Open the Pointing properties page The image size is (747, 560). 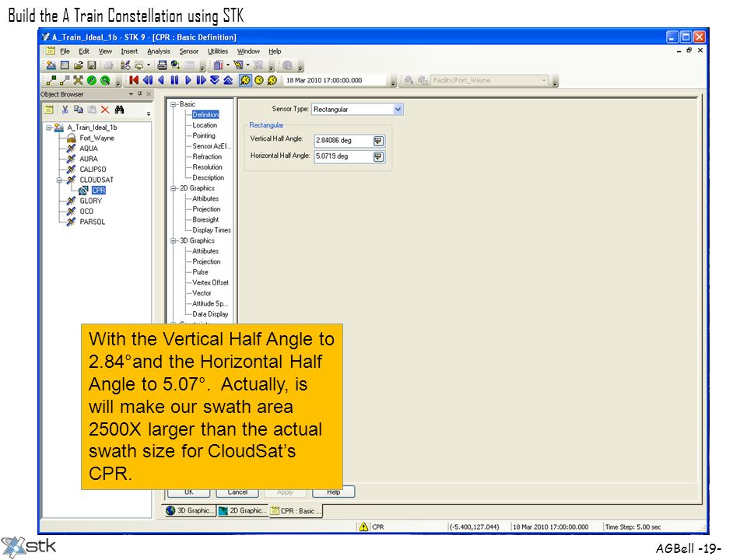pos(204,135)
